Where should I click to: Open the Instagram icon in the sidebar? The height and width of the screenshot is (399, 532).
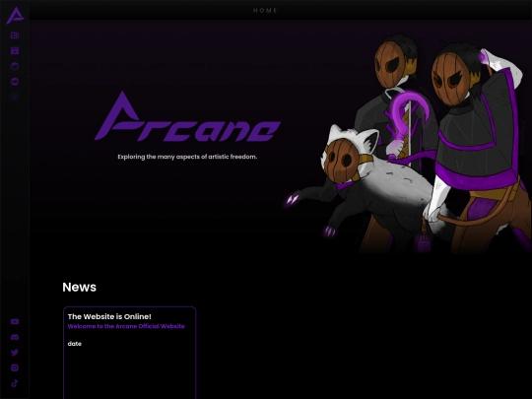point(15,367)
